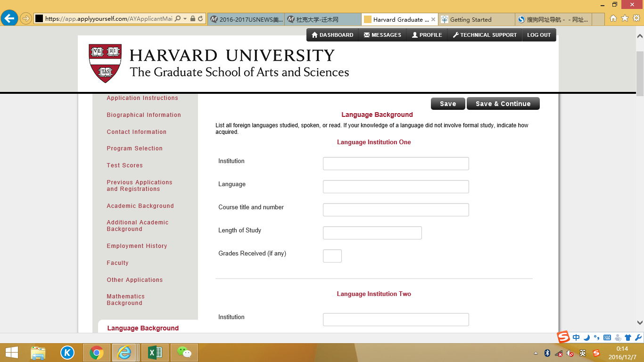Open browser Tools gear icon
The height and width of the screenshot is (362, 644).
(x=636, y=18)
